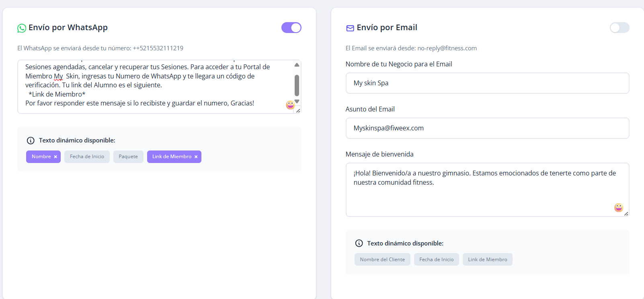The height and width of the screenshot is (299, 644).
Task: Click the WhatsApp message scrollbar thumb
Action: tap(297, 85)
